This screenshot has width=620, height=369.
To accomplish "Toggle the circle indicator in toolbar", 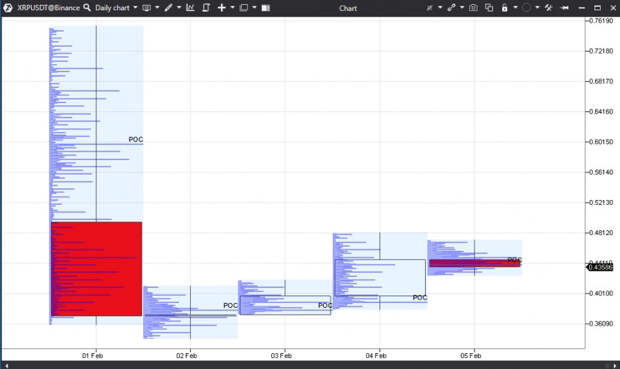I will [x=526, y=8].
